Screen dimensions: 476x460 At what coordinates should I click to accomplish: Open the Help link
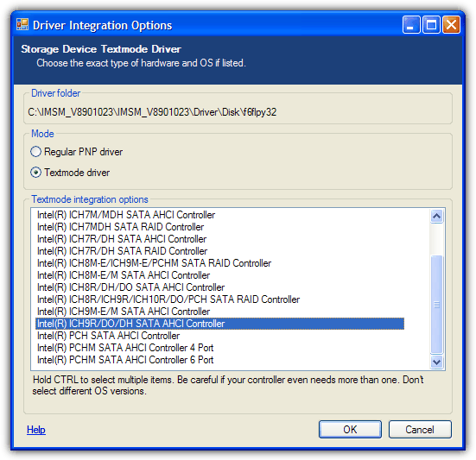tap(36, 430)
